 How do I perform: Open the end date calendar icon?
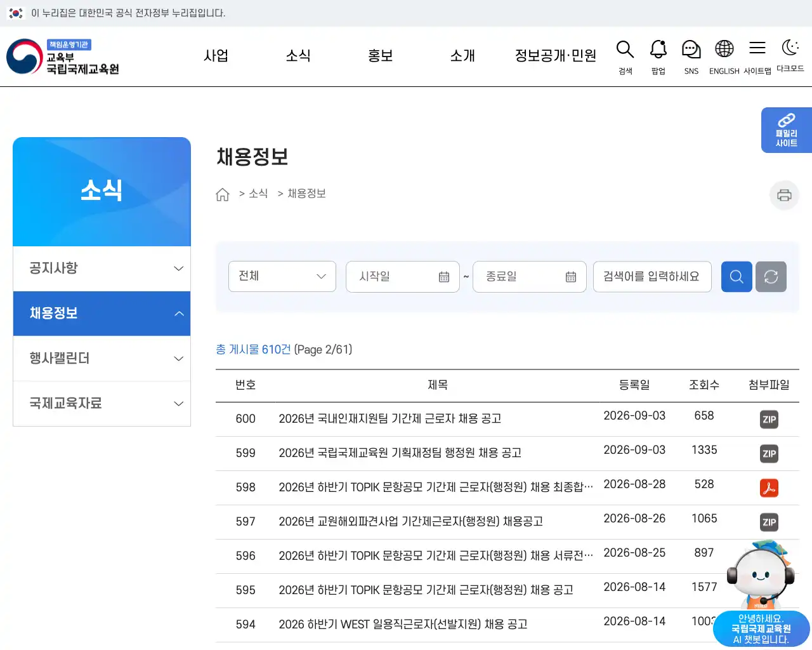coord(571,277)
